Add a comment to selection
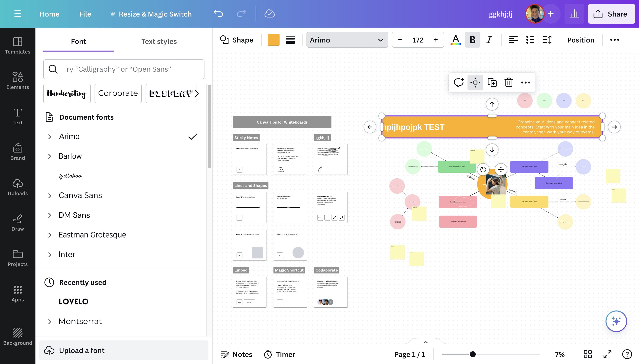The image size is (639, 364). click(459, 82)
